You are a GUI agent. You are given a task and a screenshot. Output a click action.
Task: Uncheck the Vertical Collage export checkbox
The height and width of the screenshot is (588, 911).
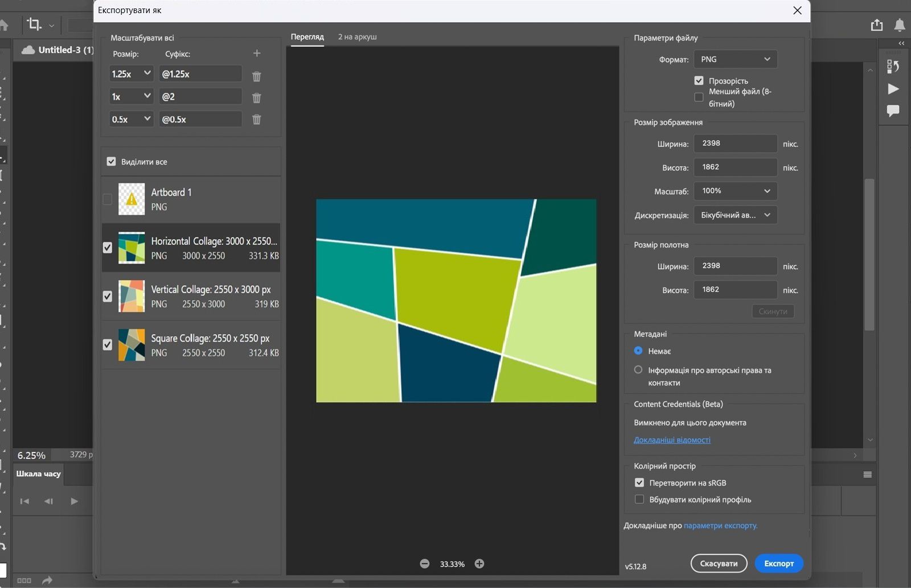pos(108,296)
